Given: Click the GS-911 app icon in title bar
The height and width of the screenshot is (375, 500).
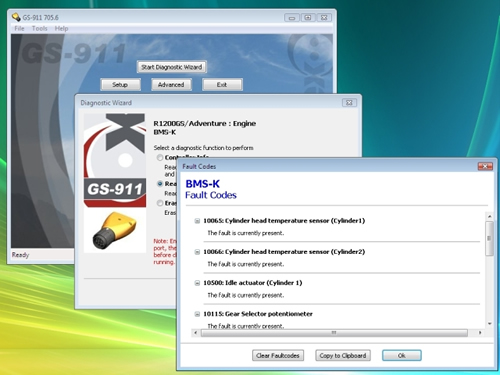Looking at the screenshot, I should (16, 17).
